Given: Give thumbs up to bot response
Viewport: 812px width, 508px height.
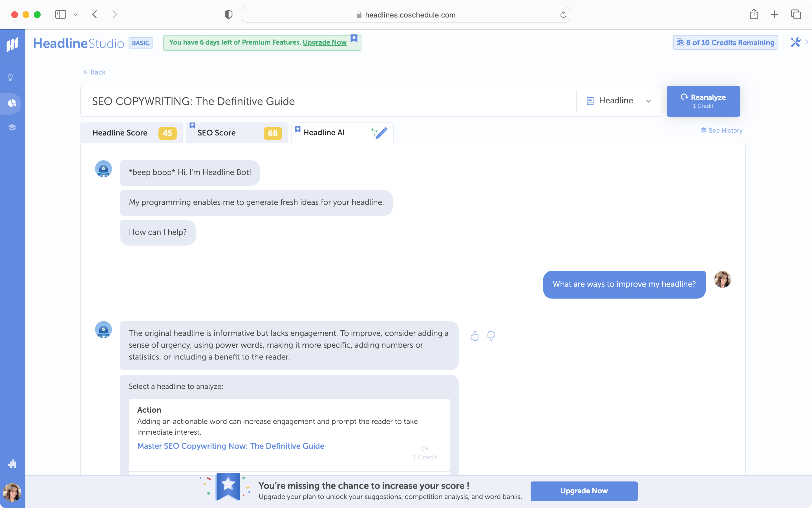Looking at the screenshot, I should (x=475, y=336).
